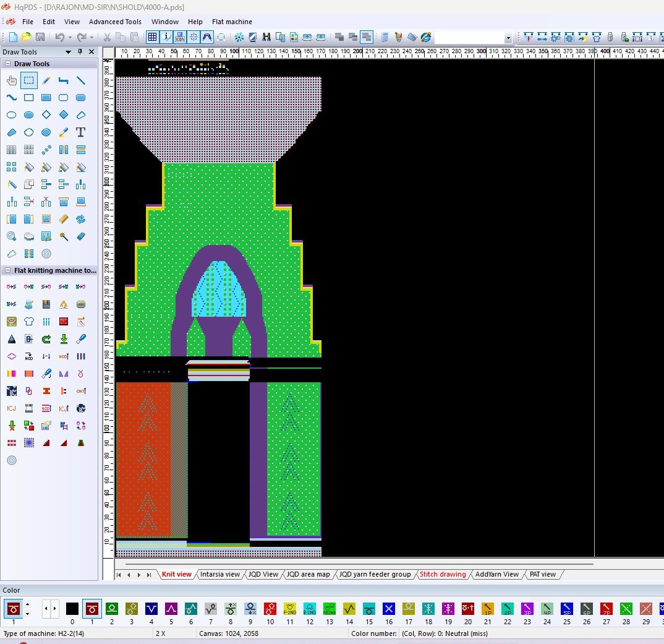
Task: Click the eraser tool icon
Action: pyautogui.click(x=80, y=236)
